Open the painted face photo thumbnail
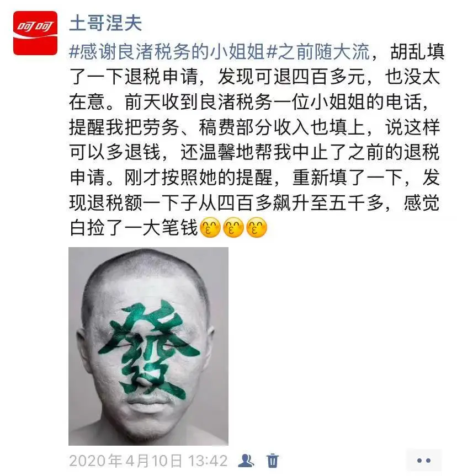 (148, 346)
